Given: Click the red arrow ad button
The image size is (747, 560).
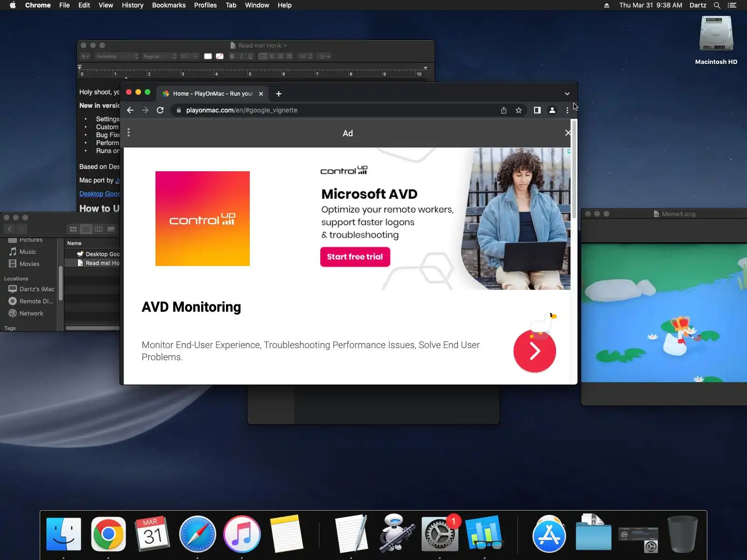Looking at the screenshot, I should (x=535, y=351).
